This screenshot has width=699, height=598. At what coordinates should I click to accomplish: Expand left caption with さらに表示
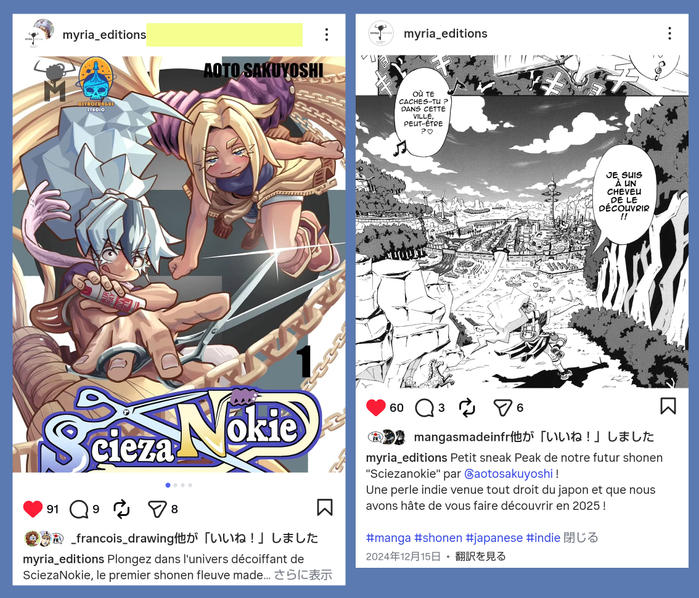[x=303, y=574]
